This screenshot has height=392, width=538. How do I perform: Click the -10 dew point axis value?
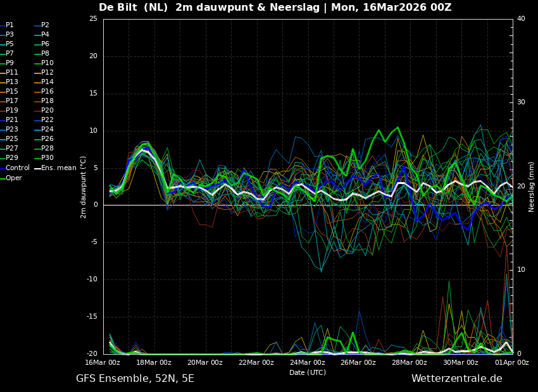92,279
